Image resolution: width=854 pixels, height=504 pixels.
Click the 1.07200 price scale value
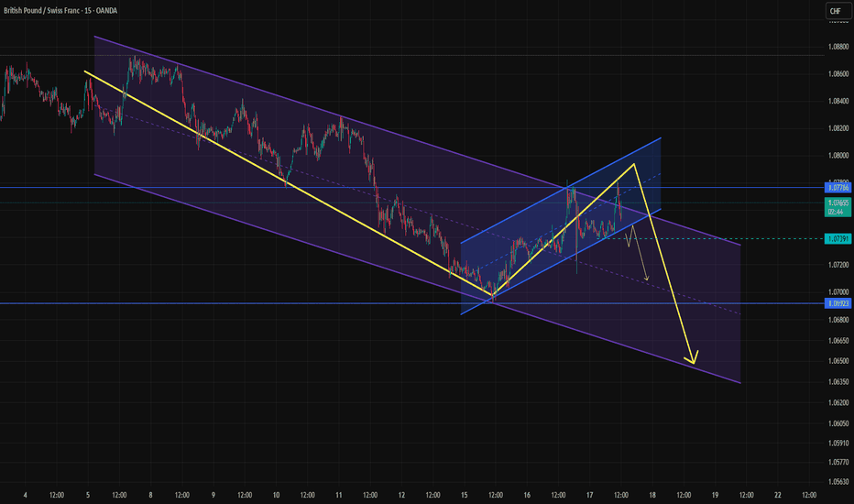click(838, 266)
